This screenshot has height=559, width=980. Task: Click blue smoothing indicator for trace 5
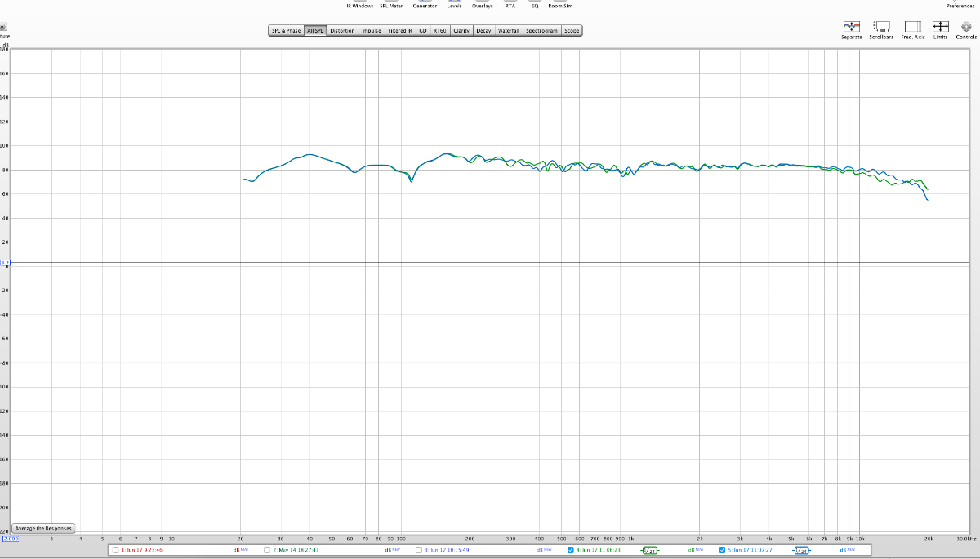pos(800,550)
